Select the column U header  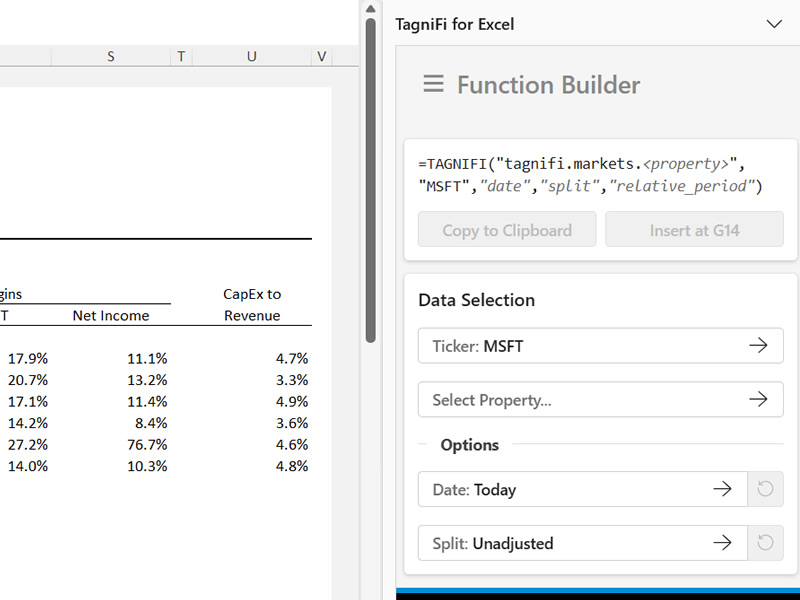click(x=251, y=57)
